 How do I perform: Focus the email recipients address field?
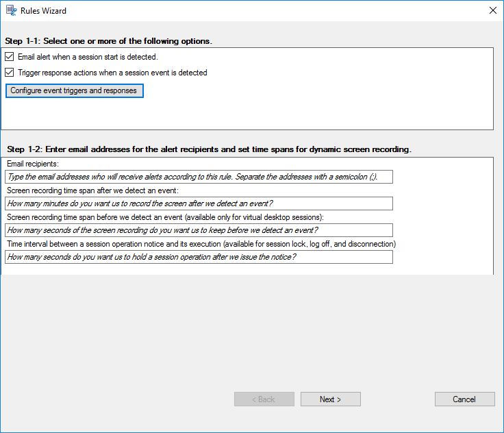point(199,177)
